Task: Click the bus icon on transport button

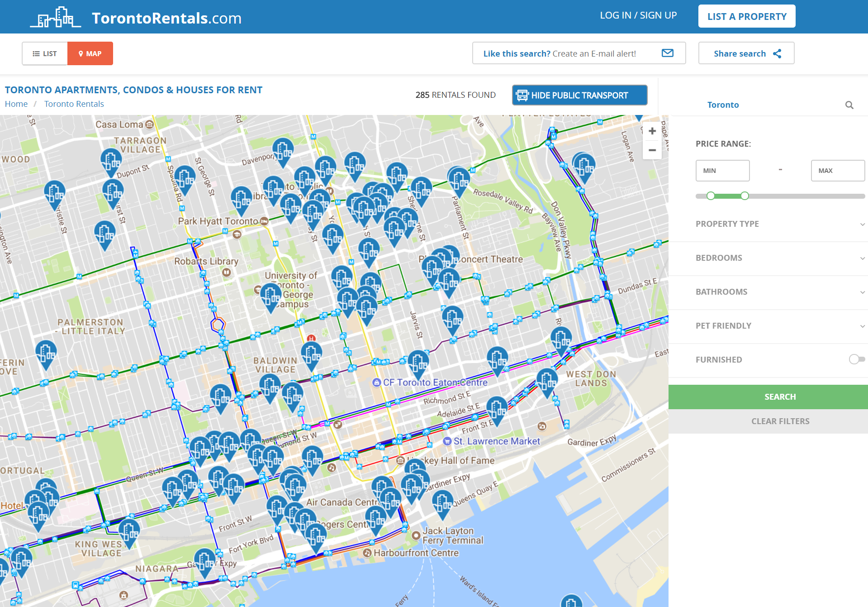Action: 522,95
